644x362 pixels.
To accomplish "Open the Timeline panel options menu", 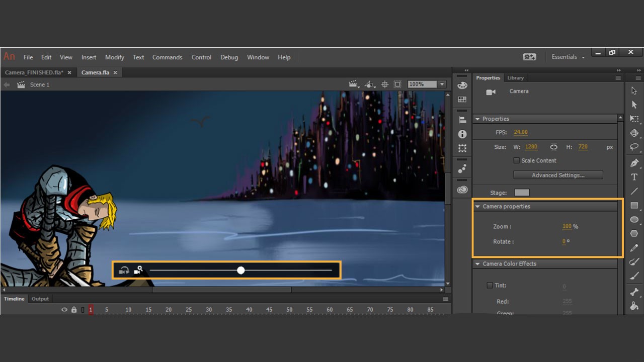I will click(x=445, y=299).
